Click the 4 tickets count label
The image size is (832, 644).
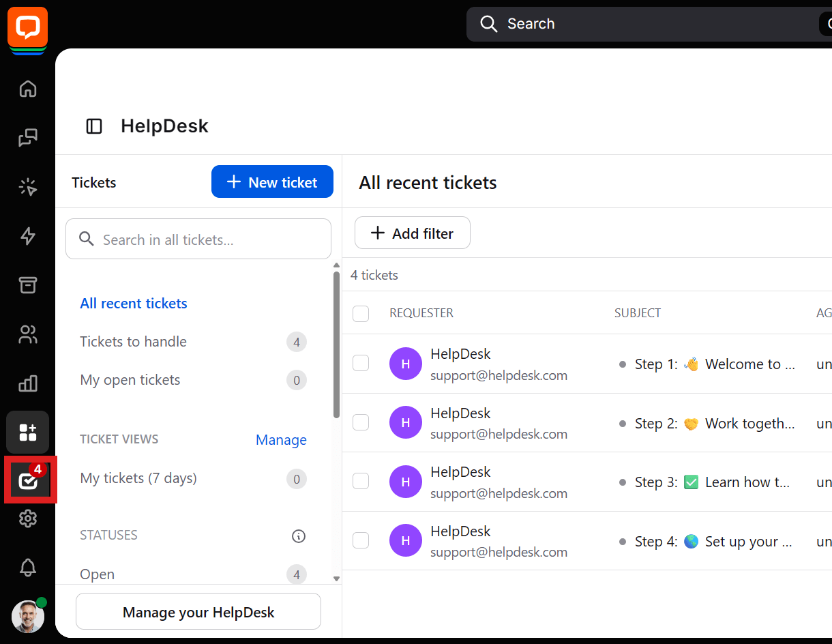(374, 275)
